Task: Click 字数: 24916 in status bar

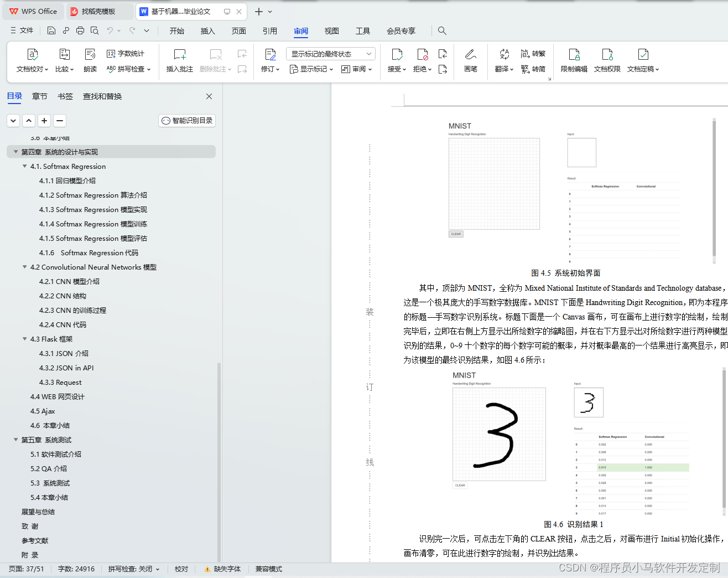Action: pos(76,569)
